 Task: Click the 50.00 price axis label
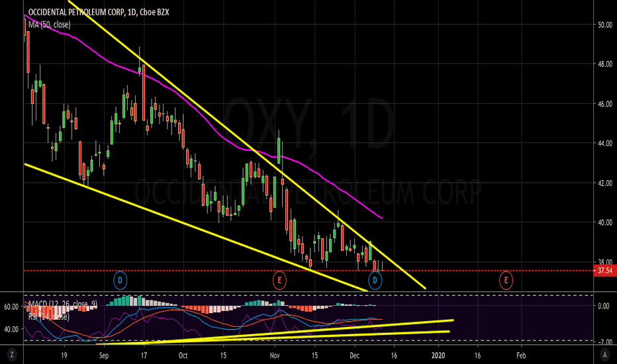605,24
